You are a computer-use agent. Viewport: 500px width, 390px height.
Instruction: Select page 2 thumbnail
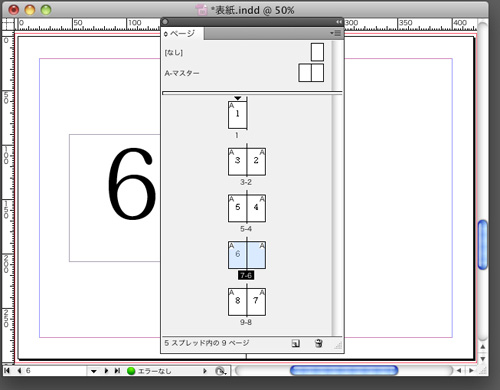[256, 162]
